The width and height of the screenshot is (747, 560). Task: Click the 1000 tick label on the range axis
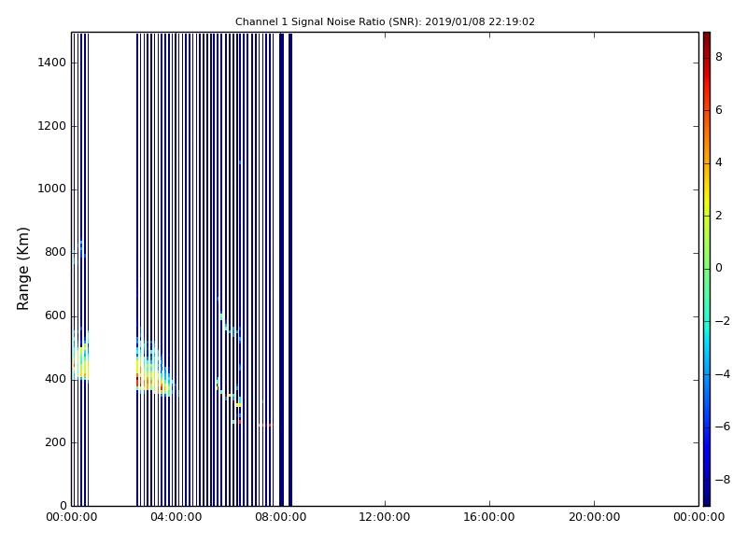point(52,189)
